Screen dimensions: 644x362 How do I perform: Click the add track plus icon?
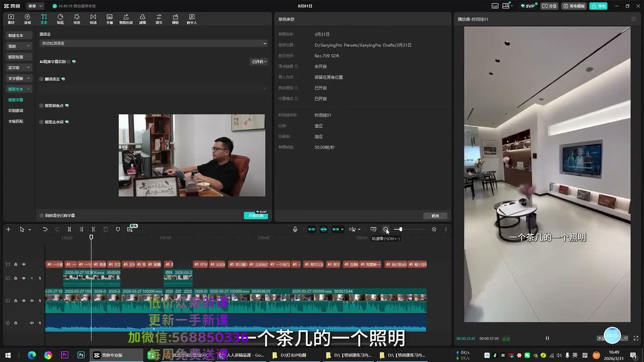pos(8,229)
